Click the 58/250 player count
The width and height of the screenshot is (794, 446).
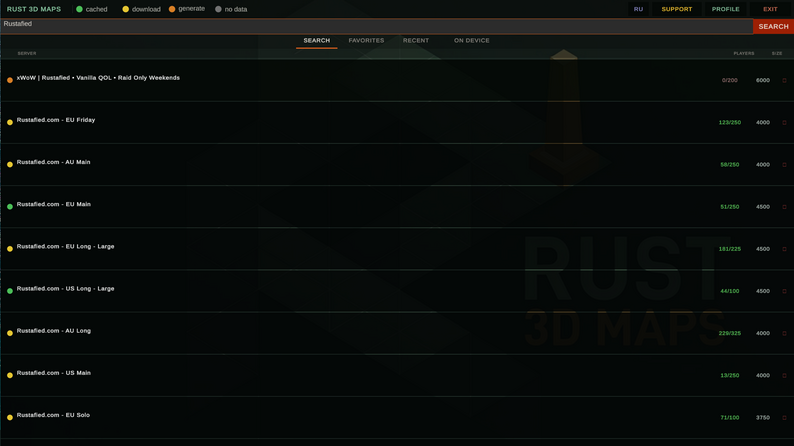730,165
